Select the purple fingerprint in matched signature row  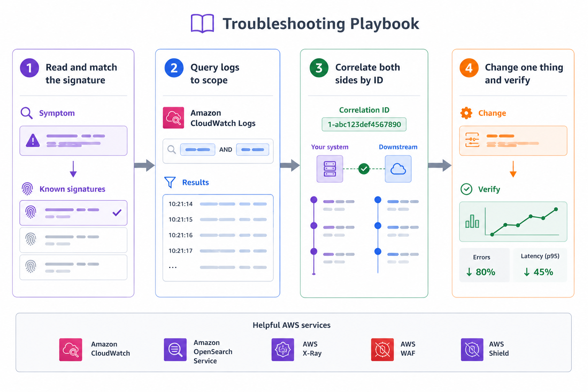[x=31, y=212]
